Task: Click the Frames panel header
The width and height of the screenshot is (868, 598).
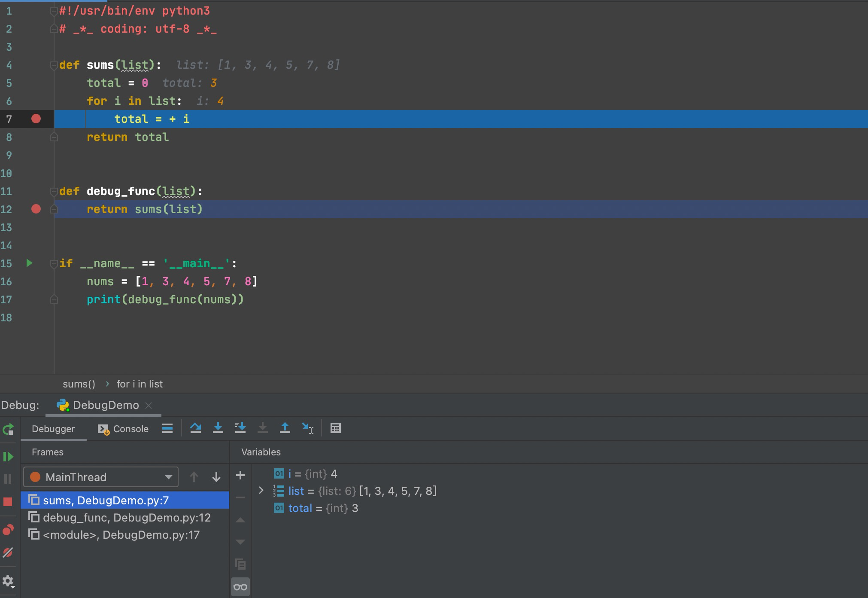Action: 47,452
